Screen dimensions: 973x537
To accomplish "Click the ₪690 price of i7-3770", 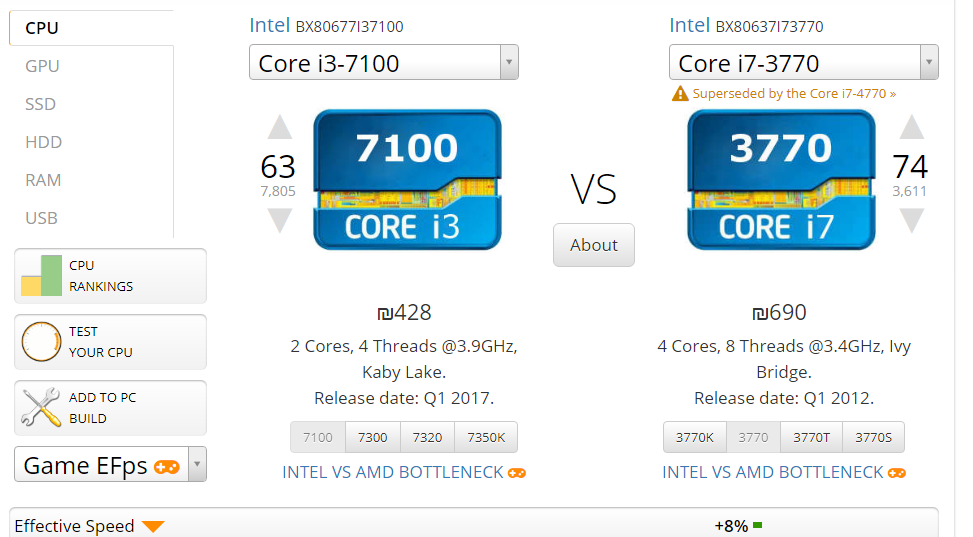I will 779,312.
